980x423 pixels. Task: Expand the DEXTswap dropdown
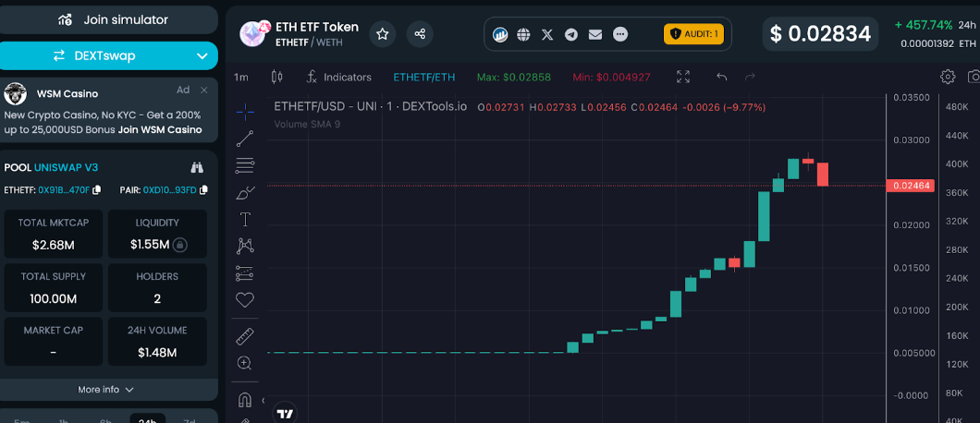tap(202, 55)
